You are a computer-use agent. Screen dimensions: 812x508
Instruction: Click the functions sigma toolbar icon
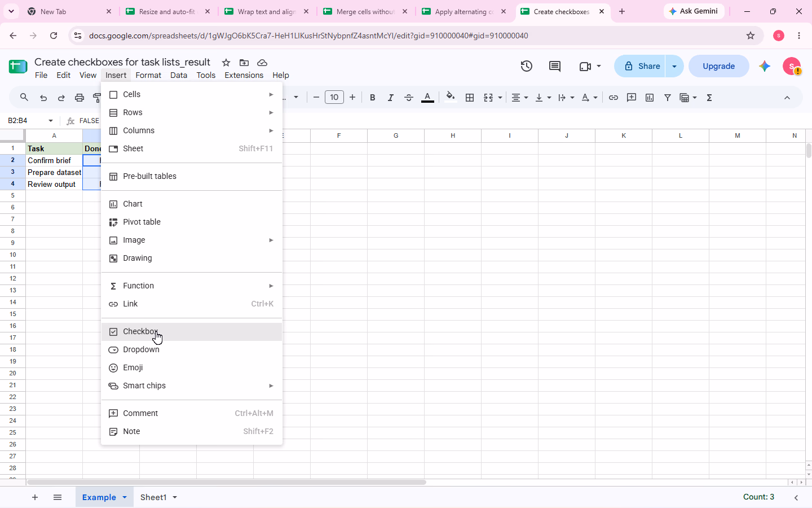click(709, 98)
